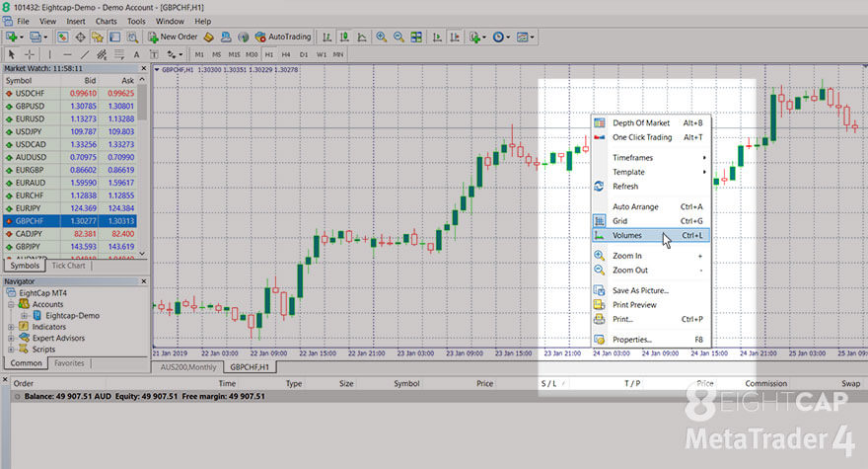Switch to the MN timeframe

[x=338, y=54]
